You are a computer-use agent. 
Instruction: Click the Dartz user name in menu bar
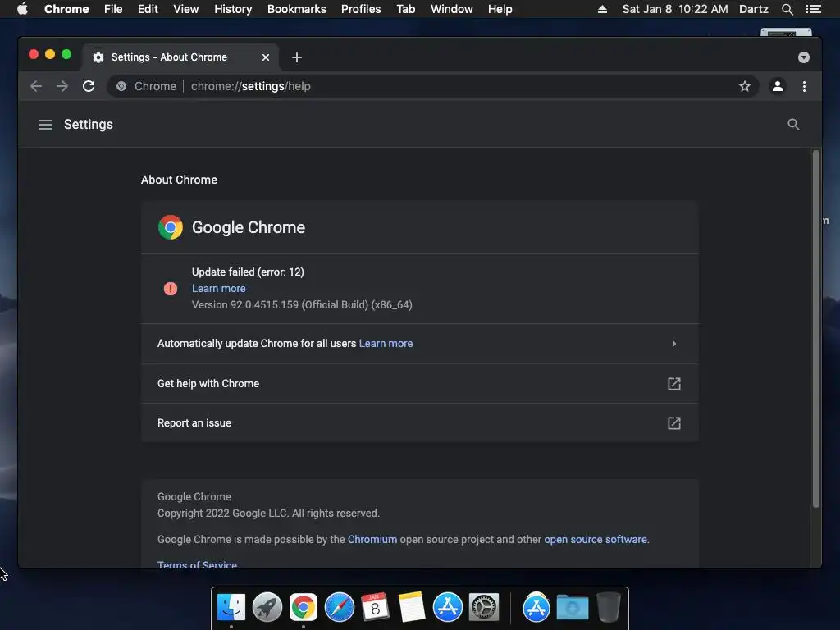(754, 9)
